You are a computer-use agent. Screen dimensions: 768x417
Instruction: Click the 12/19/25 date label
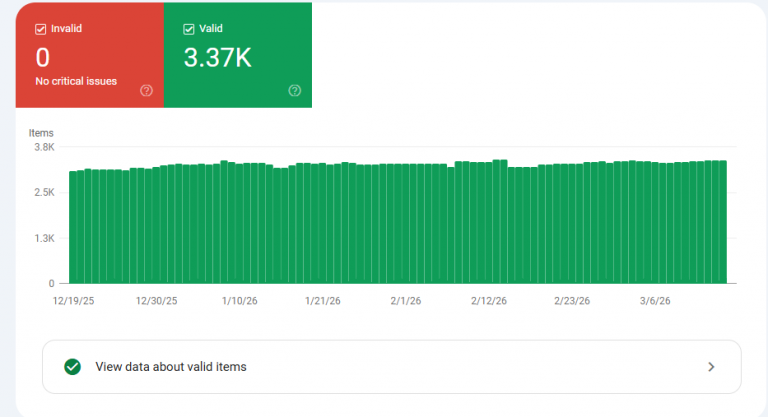click(x=73, y=300)
